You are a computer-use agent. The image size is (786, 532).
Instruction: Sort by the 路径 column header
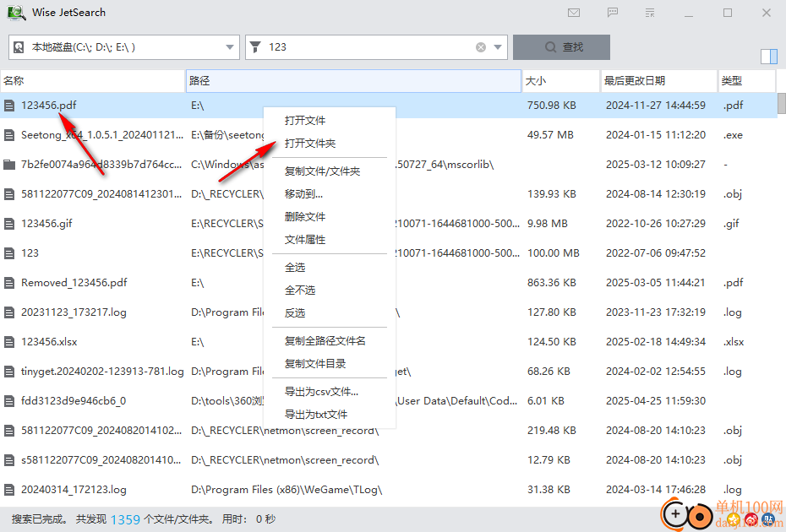pyautogui.click(x=353, y=81)
